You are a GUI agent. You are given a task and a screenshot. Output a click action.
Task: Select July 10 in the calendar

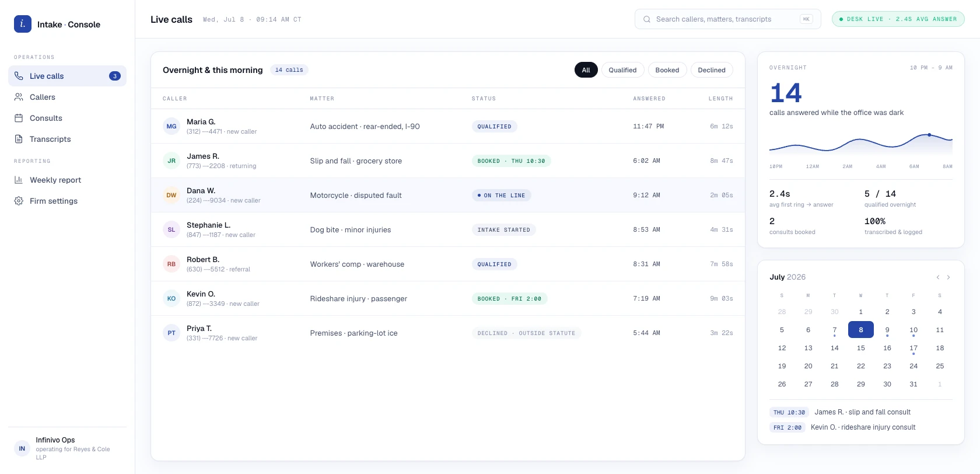tap(914, 330)
